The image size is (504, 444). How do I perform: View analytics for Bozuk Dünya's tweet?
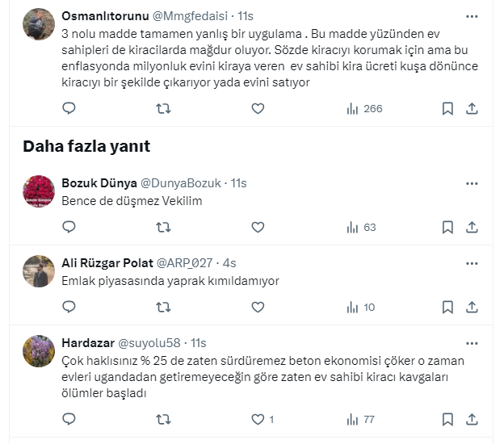pos(361,228)
